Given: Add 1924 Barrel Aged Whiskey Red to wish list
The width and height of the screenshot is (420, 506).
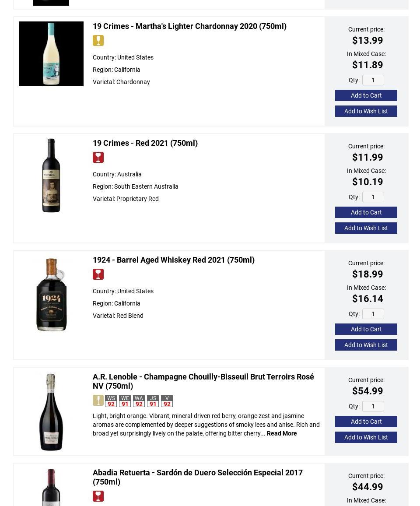Looking at the screenshot, I should pyautogui.click(x=366, y=345).
